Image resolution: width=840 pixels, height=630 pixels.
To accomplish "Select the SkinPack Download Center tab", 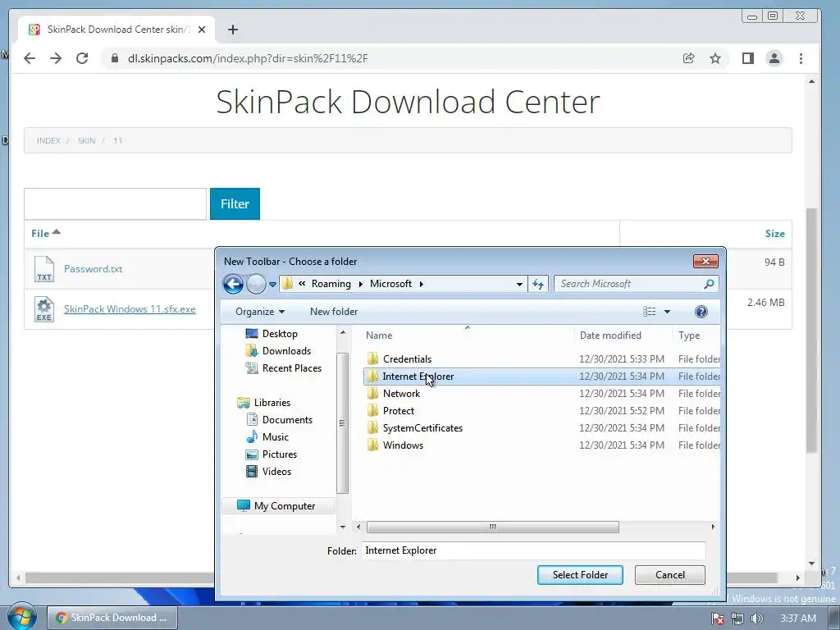I will tap(116, 30).
